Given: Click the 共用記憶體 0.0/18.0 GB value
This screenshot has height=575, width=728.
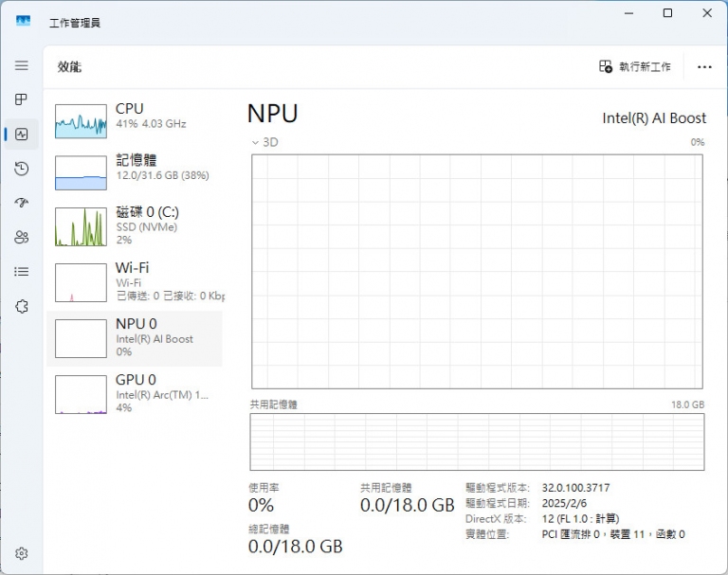Looking at the screenshot, I should [408, 505].
